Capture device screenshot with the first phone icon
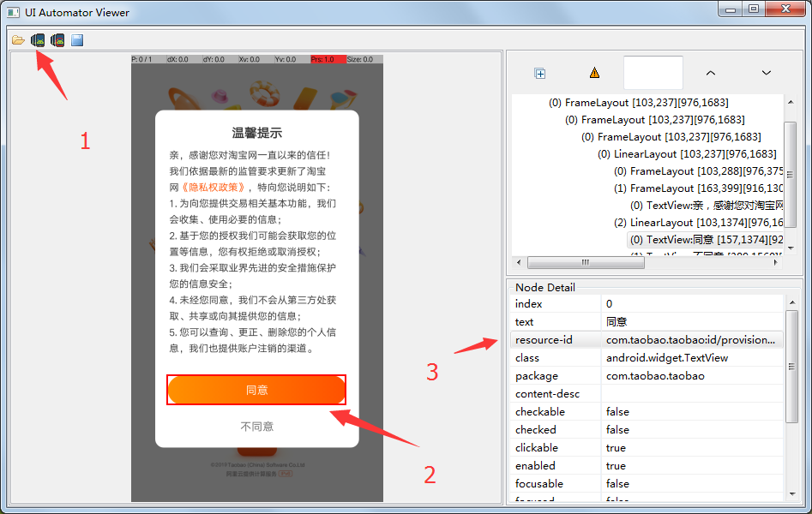The height and width of the screenshot is (514, 812). [x=38, y=40]
